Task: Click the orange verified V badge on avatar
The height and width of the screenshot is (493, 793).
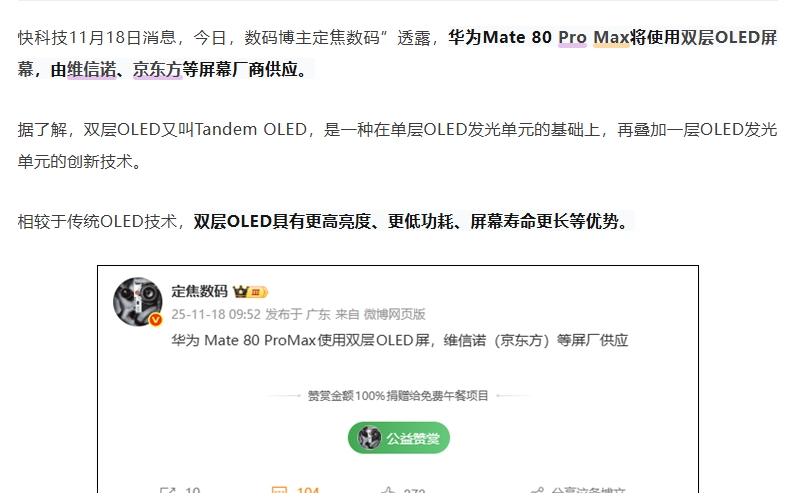Action: click(x=155, y=320)
